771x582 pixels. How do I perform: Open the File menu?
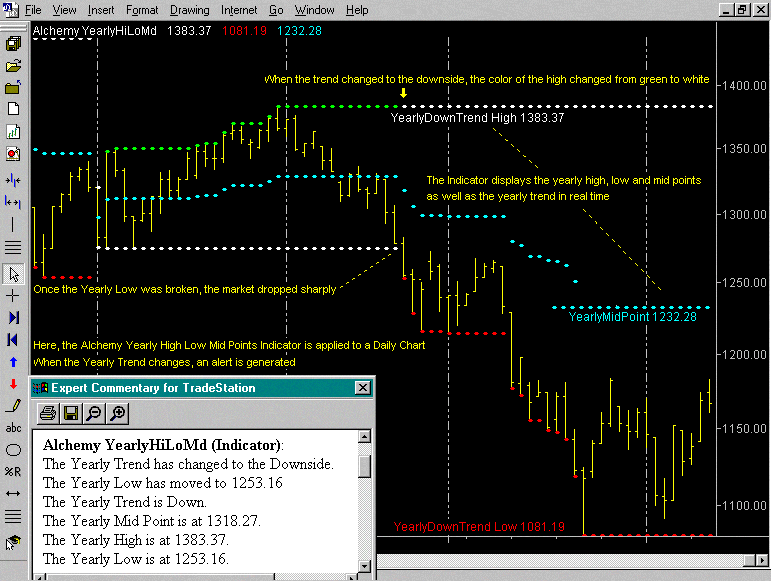(x=33, y=10)
